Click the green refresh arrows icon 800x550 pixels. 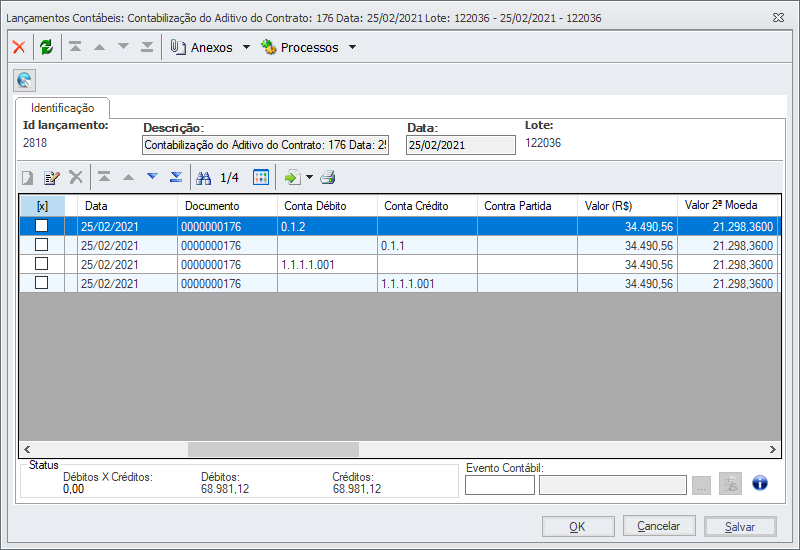tap(46, 47)
